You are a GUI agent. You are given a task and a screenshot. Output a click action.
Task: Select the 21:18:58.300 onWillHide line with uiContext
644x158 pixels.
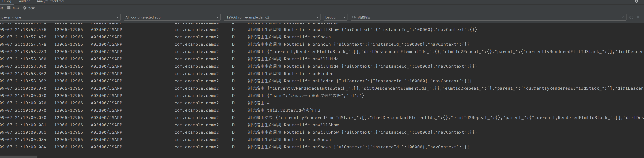pos(322,66)
